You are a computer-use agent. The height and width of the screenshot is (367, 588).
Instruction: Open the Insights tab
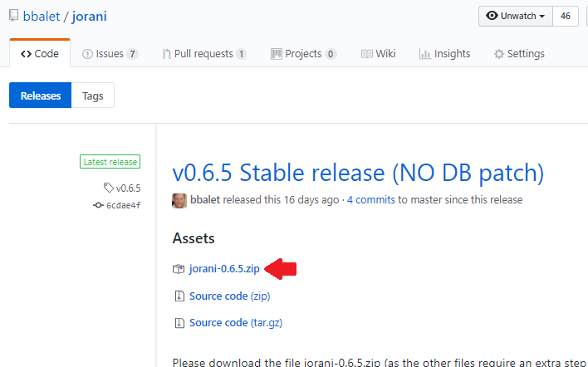[x=444, y=54]
